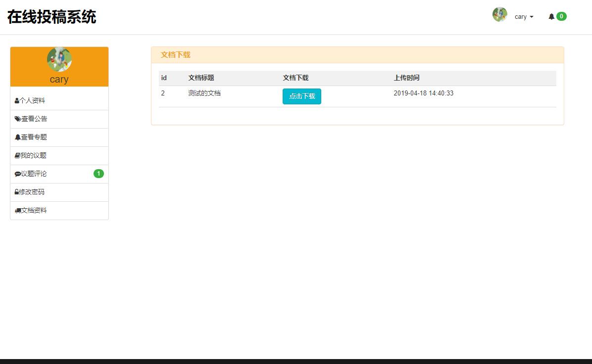Click the sidebar profile picture of cary
Image resolution: width=592 pixels, height=364 pixels.
59,59
